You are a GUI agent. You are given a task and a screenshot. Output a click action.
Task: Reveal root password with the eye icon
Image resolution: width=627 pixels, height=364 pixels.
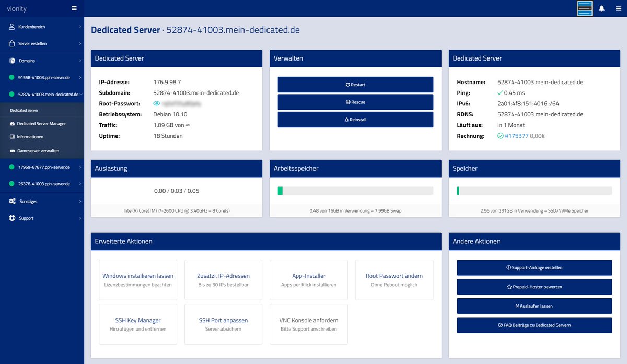[x=156, y=104]
